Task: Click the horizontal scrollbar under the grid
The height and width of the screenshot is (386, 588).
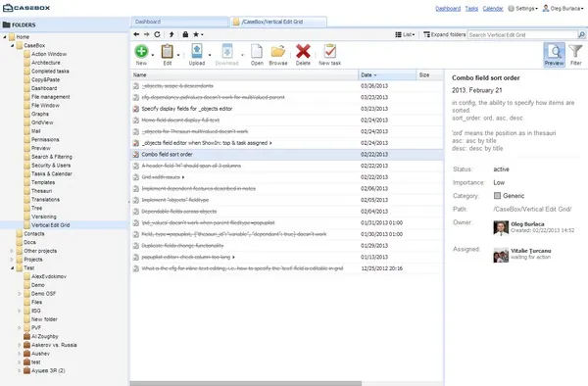Action: pos(246,384)
